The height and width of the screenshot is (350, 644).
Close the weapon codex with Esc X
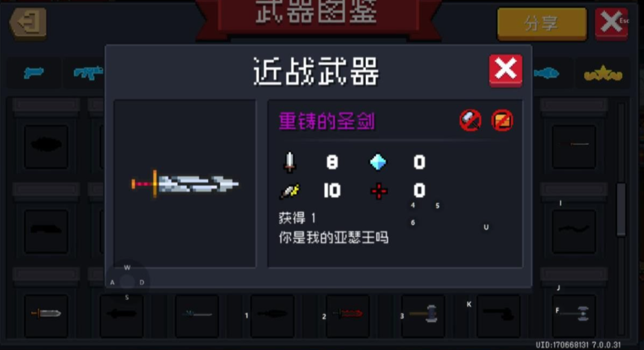tap(612, 23)
